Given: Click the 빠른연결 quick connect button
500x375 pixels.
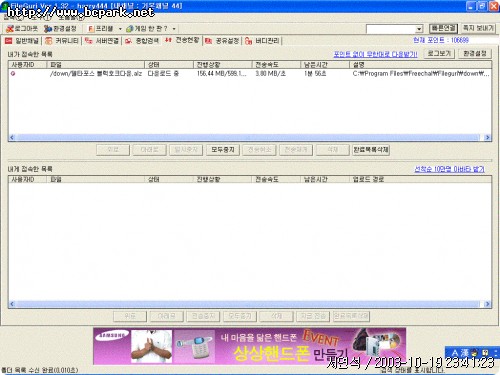Looking at the screenshot, I should click(x=443, y=29).
